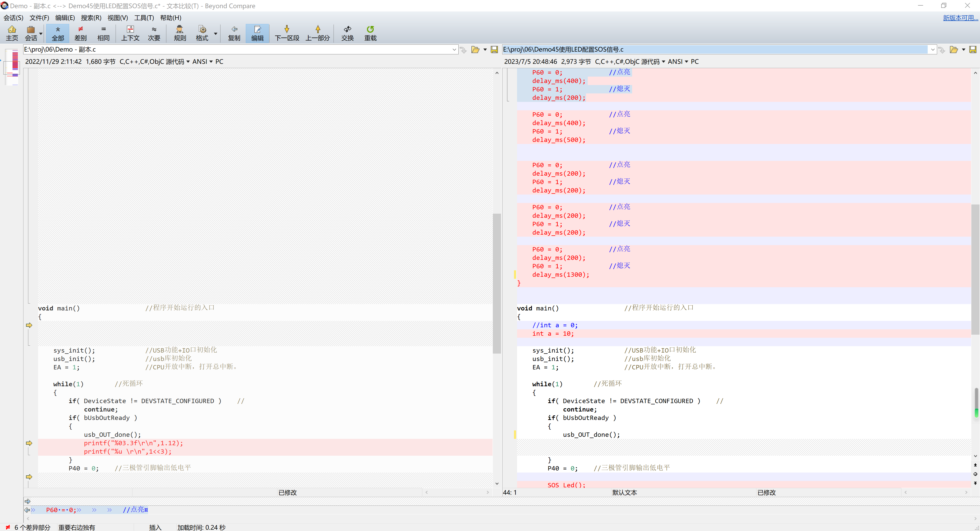Click right pane next difference arrow button
The height and width of the screenshot is (531, 980).
975,483
